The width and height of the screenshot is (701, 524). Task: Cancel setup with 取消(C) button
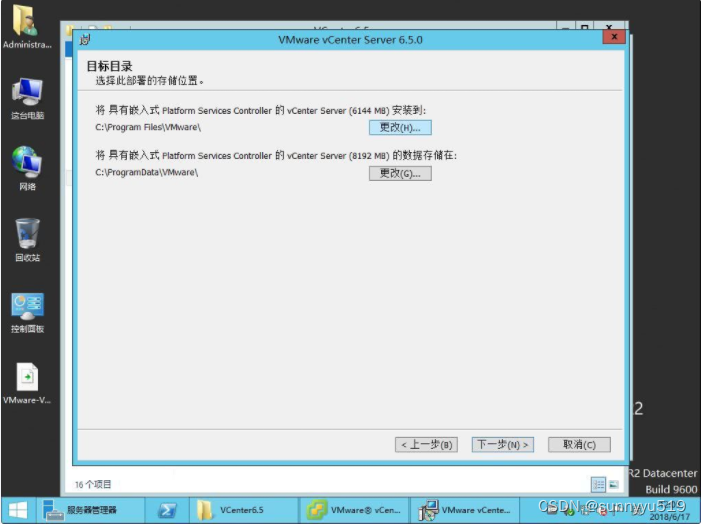coord(579,445)
